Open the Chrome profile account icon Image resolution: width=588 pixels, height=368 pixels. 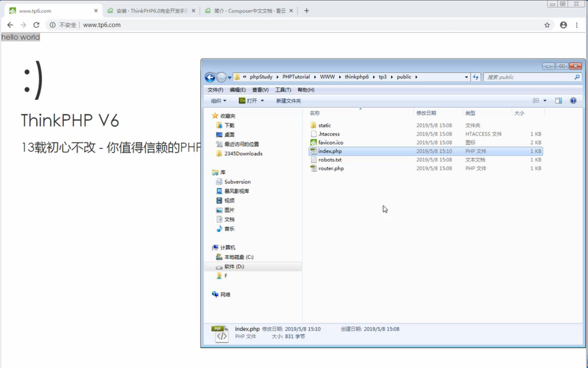pos(563,25)
